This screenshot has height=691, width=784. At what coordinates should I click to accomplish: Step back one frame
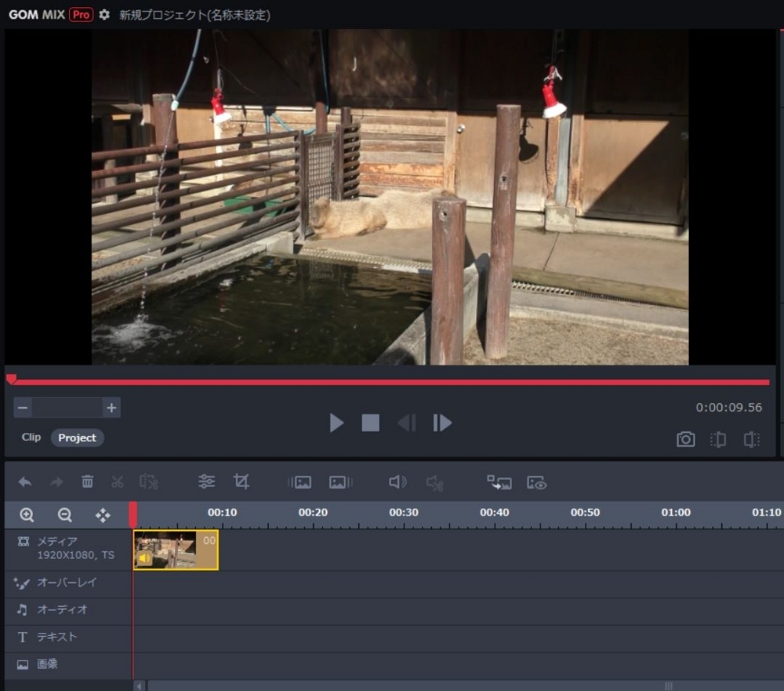coord(407,423)
